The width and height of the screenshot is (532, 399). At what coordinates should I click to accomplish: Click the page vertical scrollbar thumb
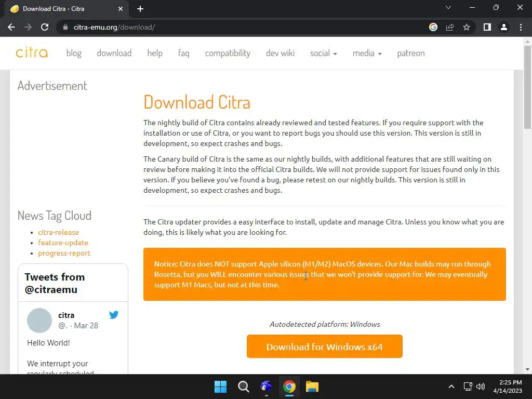point(527,87)
